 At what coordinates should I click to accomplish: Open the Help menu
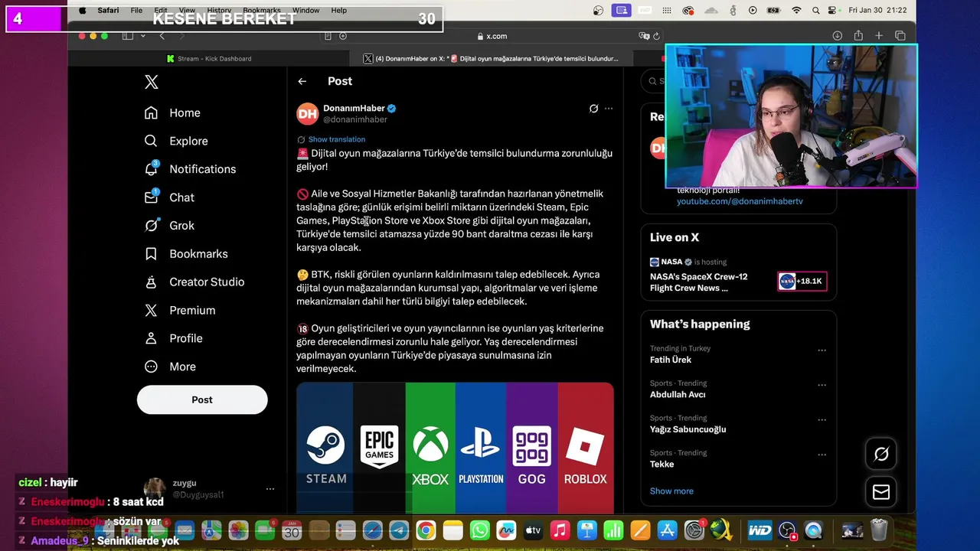click(x=339, y=10)
